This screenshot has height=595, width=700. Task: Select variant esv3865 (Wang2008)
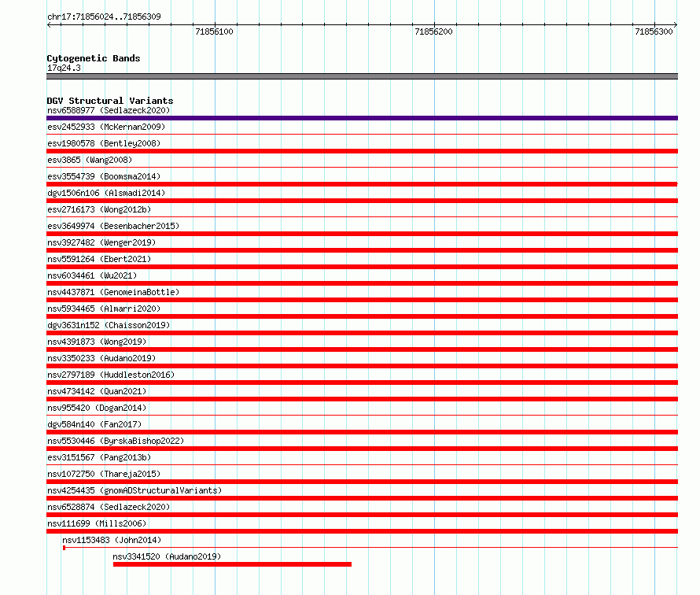click(90, 160)
